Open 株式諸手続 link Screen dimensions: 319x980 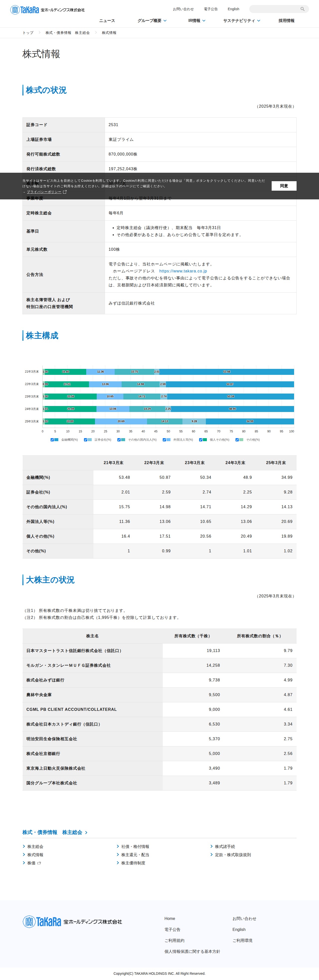225,846
